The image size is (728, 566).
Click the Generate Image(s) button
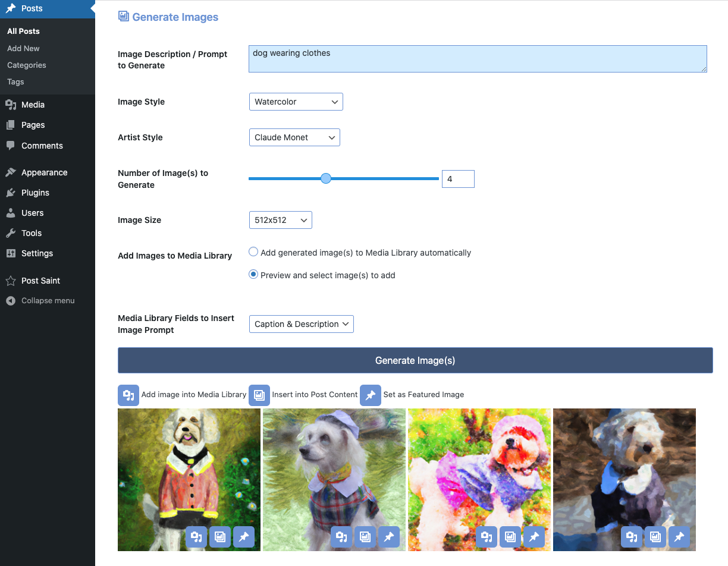[x=415, y=360]
